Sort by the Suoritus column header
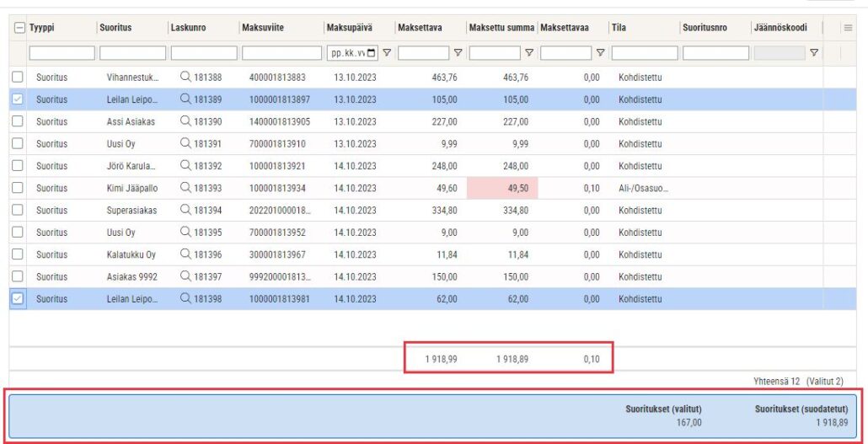 [x=115, y=28]
